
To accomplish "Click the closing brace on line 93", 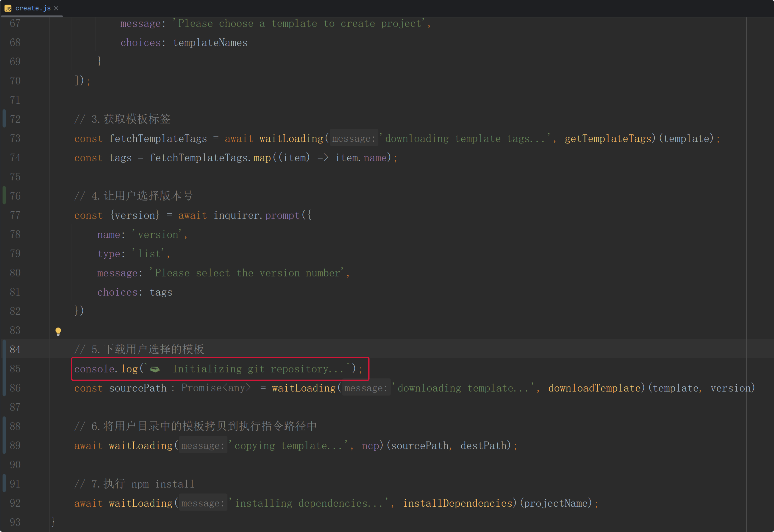I will point(53,521).
